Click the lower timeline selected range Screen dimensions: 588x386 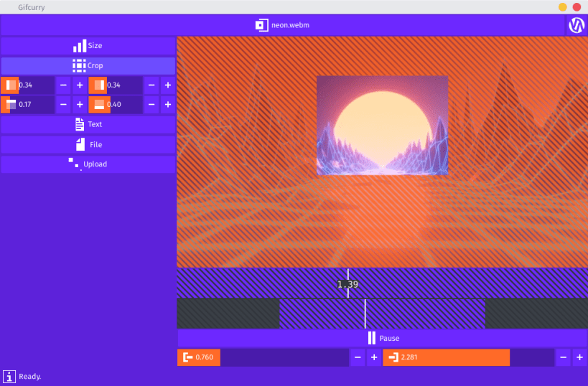click(382, 314)
